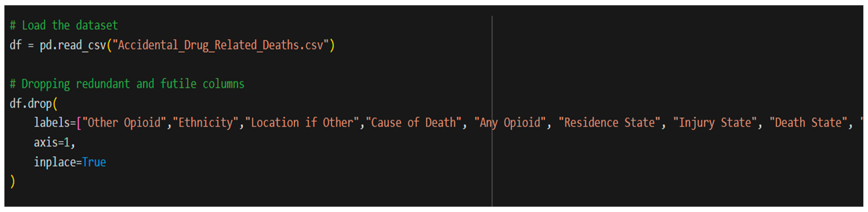
Task: Click the "# Load the dataset" comment line
Action: (x=64, y=26)
